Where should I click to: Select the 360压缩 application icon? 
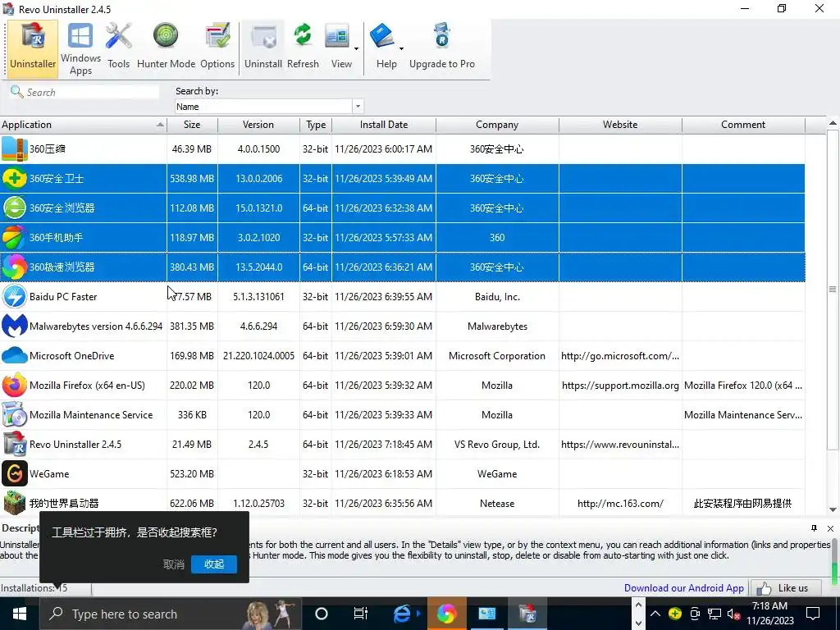(x=15, y=149)
